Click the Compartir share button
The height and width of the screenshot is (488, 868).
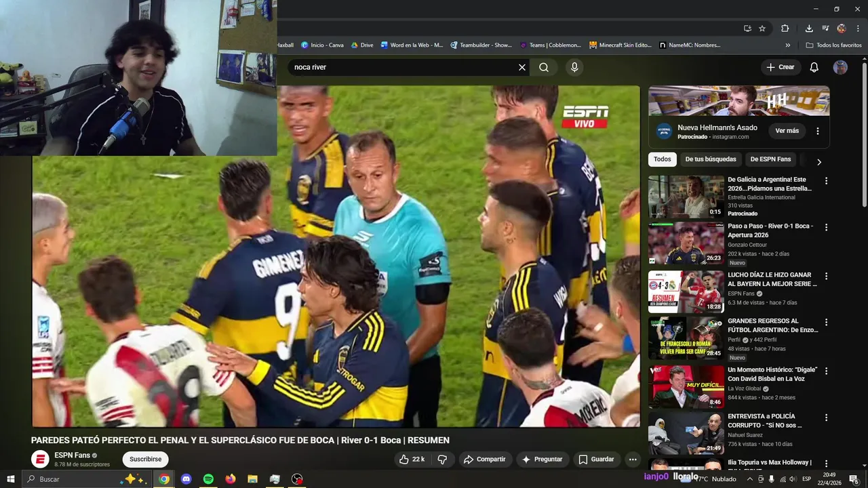[x=484, y=459]
